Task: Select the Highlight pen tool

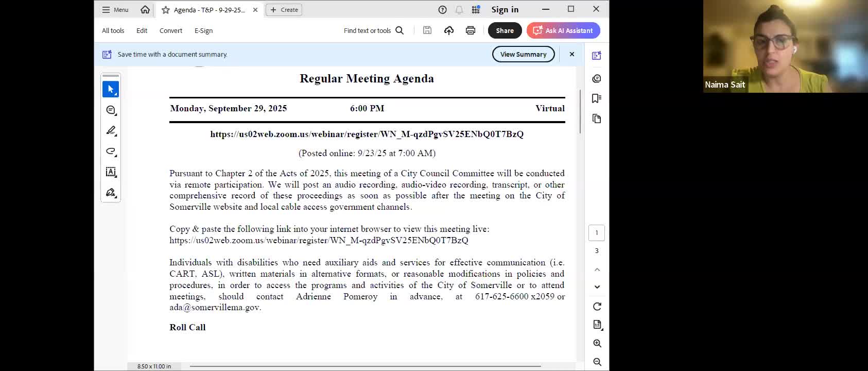Action: [x=111, y=130]
